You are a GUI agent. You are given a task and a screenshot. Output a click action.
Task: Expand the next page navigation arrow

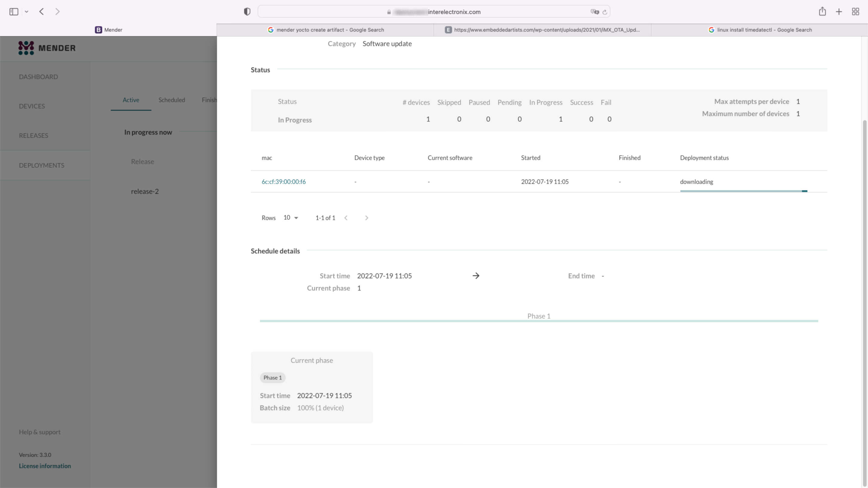pyautogui.click(x=366, y=217)
